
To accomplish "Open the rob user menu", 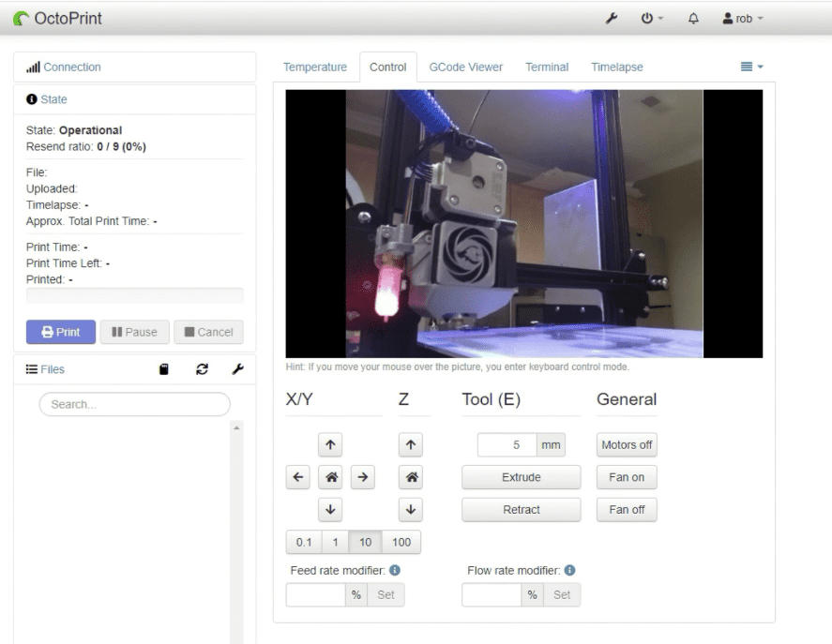I will [x=743, y=19].
